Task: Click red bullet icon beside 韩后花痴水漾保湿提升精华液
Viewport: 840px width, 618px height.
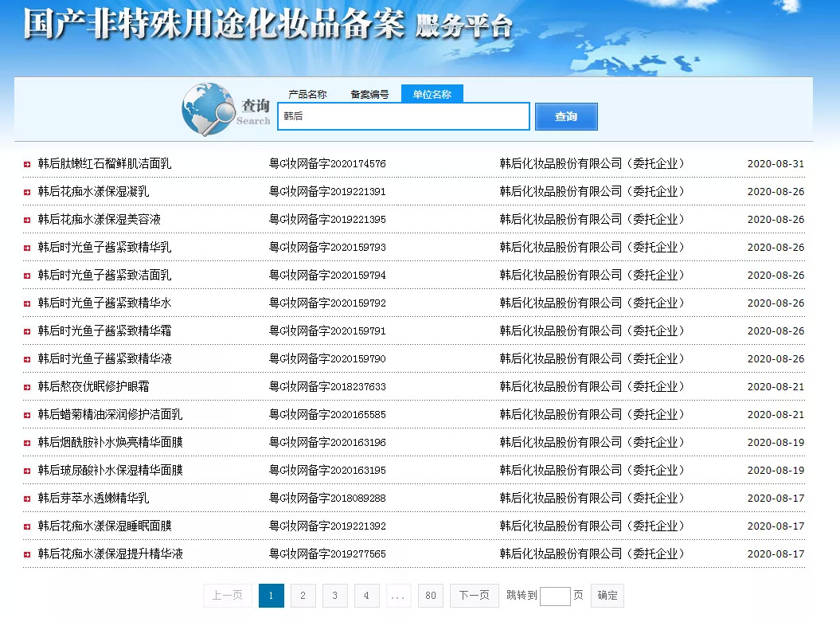Action: (x=27, y=555)
